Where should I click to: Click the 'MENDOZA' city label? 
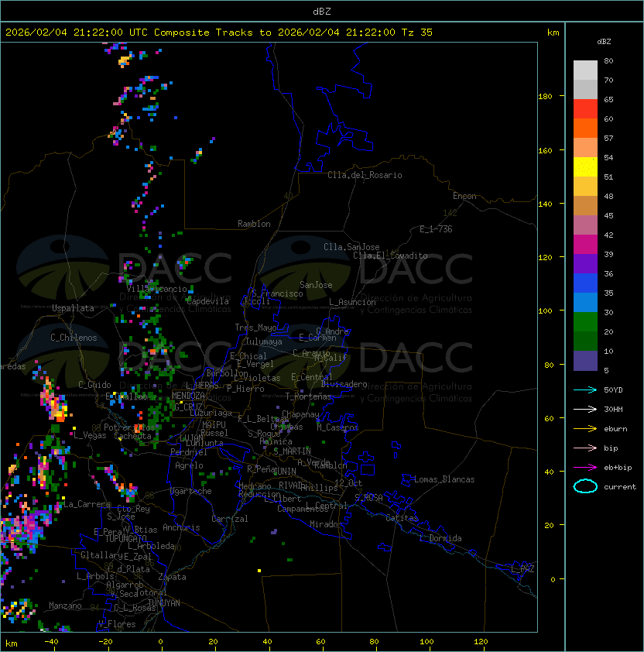pos(188,396)
